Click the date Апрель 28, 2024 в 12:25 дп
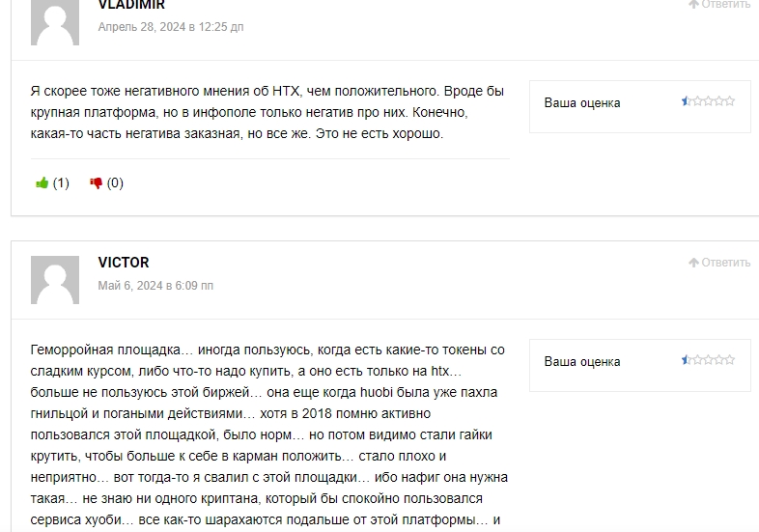The width and height of the screenshot is (759, 532). pyautogui.click(x=171, y=27)
